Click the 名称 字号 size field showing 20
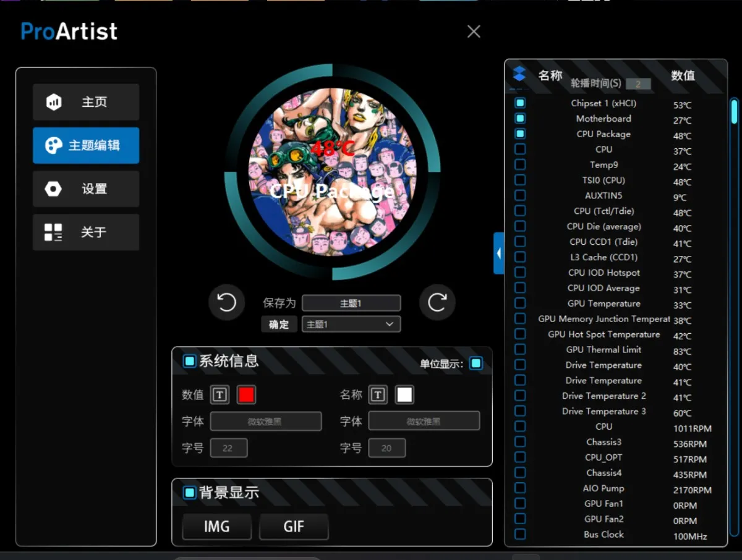This screenshot has width=742, height=560. [387, 448]
